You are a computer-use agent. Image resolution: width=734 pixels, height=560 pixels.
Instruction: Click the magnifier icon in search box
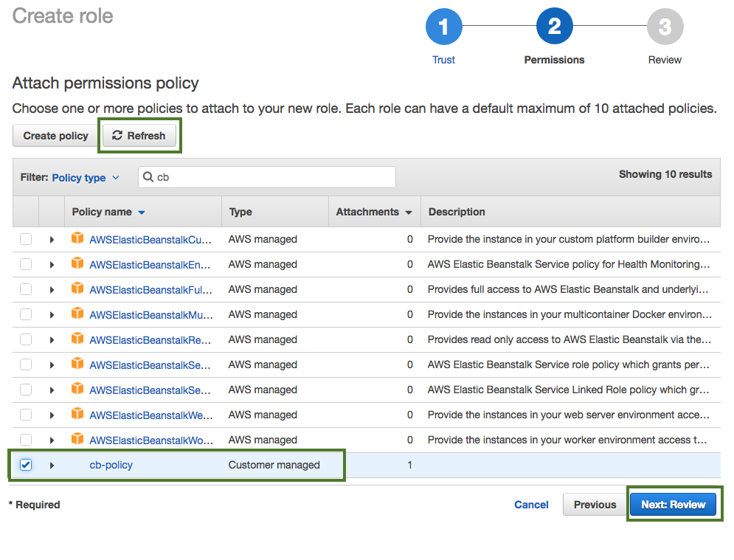148,177
